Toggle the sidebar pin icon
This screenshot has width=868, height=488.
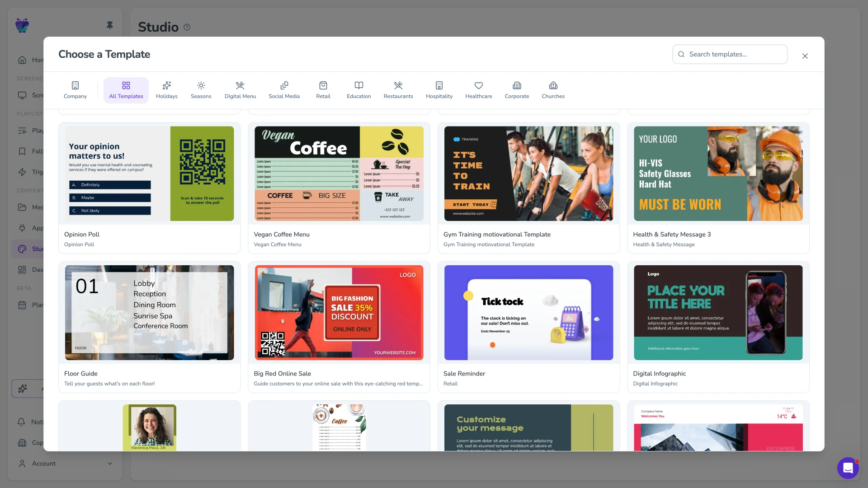tap(110, 25)
